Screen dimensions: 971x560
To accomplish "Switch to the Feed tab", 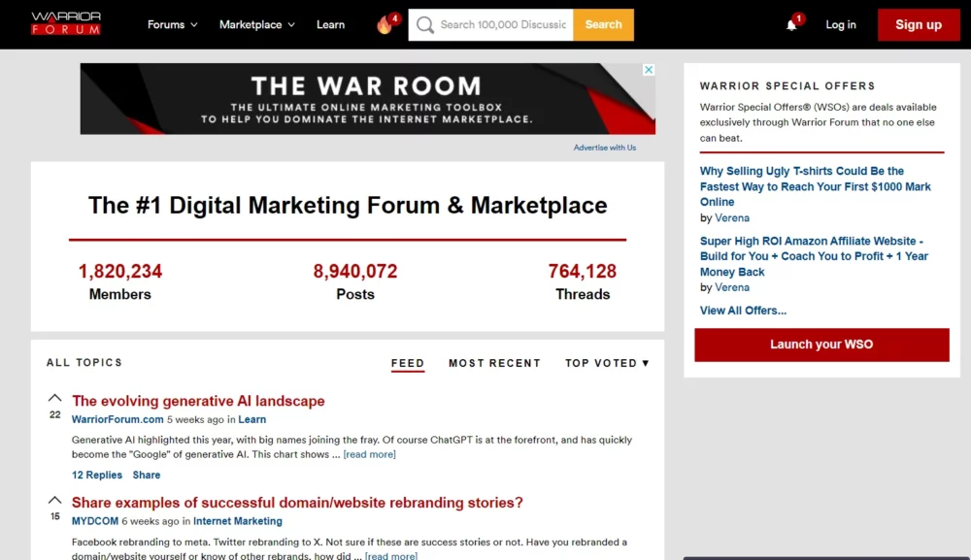I will tap(408, 363).
